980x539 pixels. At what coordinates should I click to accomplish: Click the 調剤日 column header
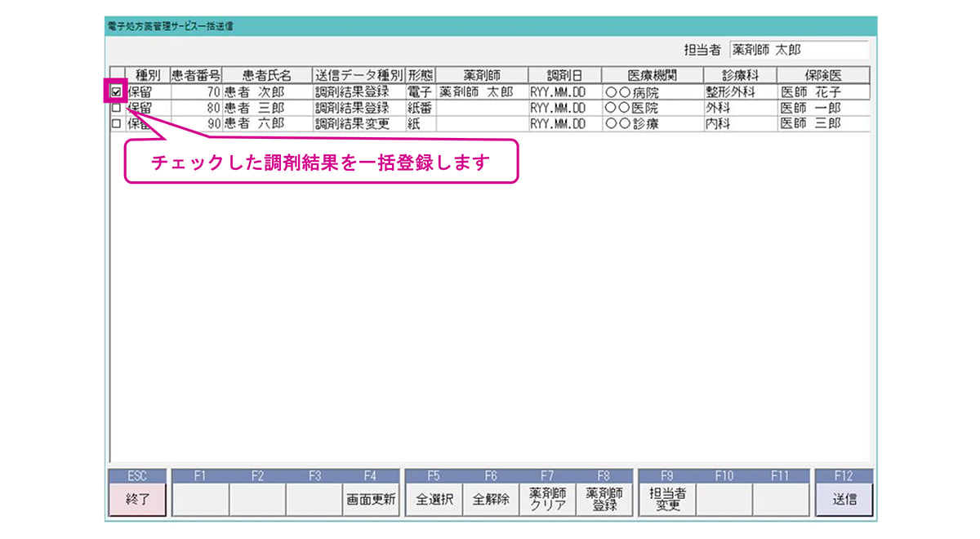(x=563, y=75)
